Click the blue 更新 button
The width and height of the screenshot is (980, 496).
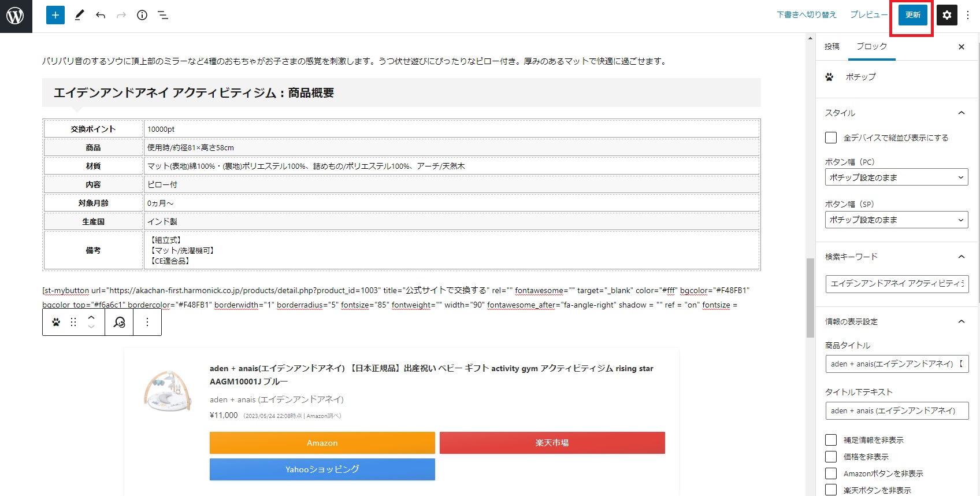coord(913,15)
